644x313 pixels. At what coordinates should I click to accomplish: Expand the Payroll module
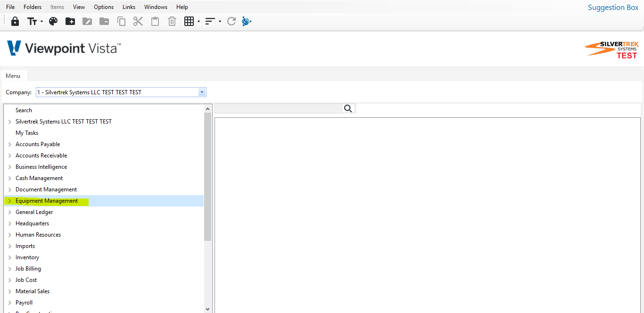[x=10, y=303]
